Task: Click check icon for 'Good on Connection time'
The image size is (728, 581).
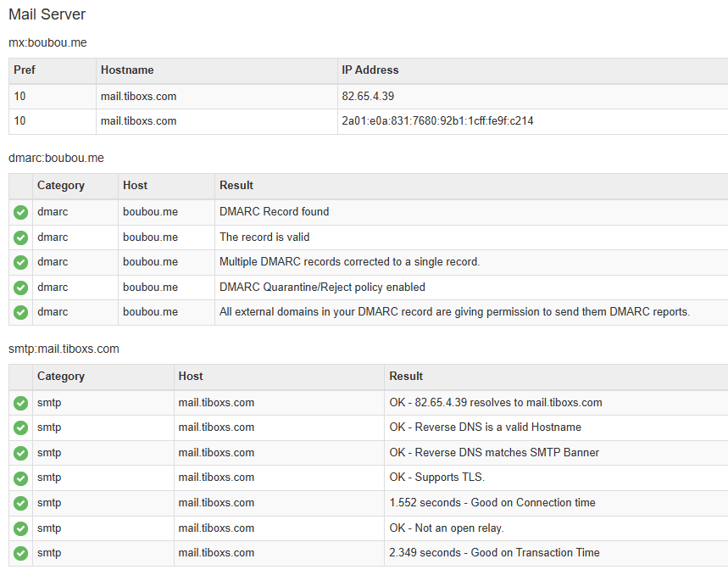Action: pyautogui.click(x=21, y=503)
